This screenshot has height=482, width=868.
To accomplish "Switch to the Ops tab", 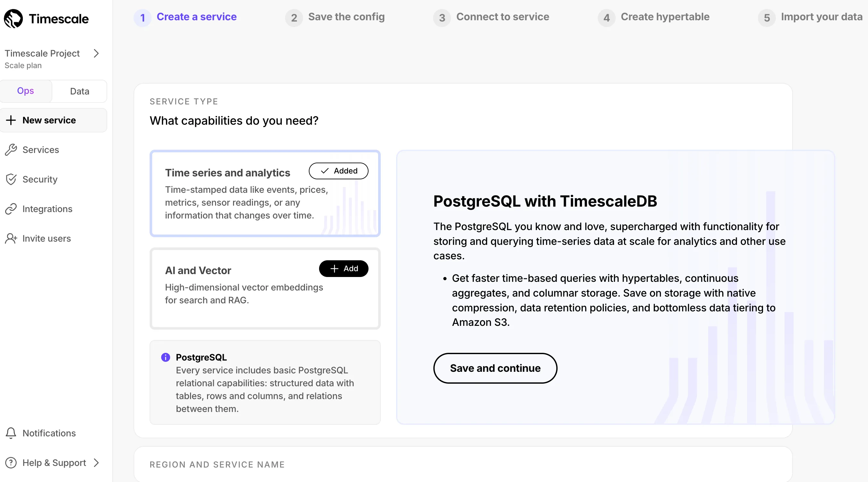I will click(26, 91).
